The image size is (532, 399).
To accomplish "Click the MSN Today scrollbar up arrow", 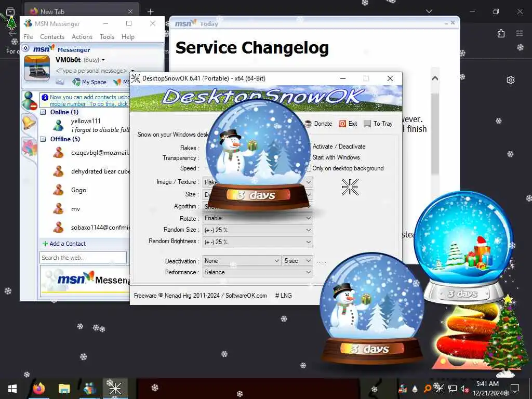I will click(435, 78).
